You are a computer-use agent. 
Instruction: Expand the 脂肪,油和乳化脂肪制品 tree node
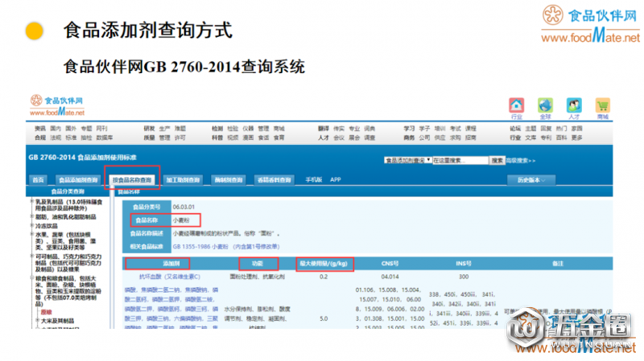coord(31,216)
